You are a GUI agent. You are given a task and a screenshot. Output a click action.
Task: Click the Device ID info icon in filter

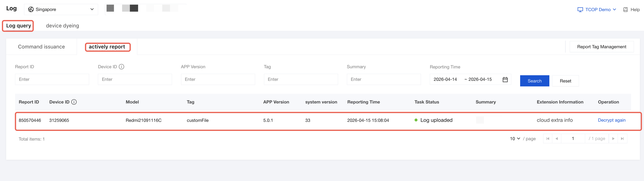[x=122, y=67]
